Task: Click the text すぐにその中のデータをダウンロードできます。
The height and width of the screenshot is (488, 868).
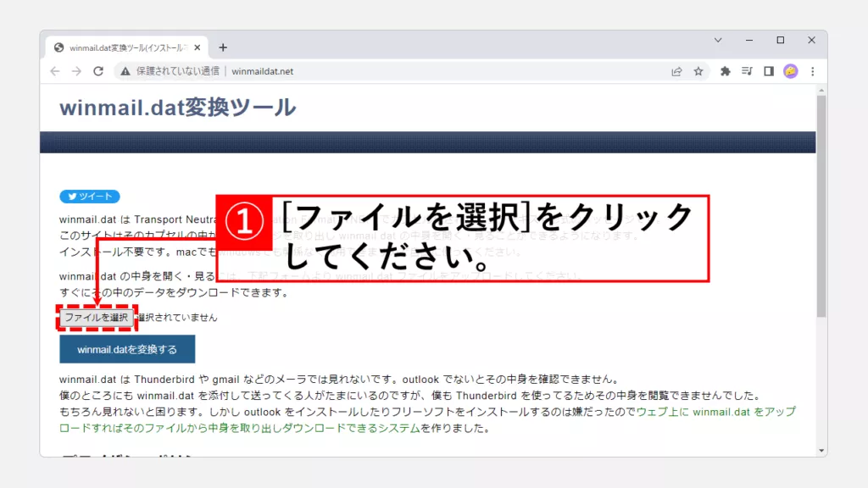Action: click(x=175, y=292)
